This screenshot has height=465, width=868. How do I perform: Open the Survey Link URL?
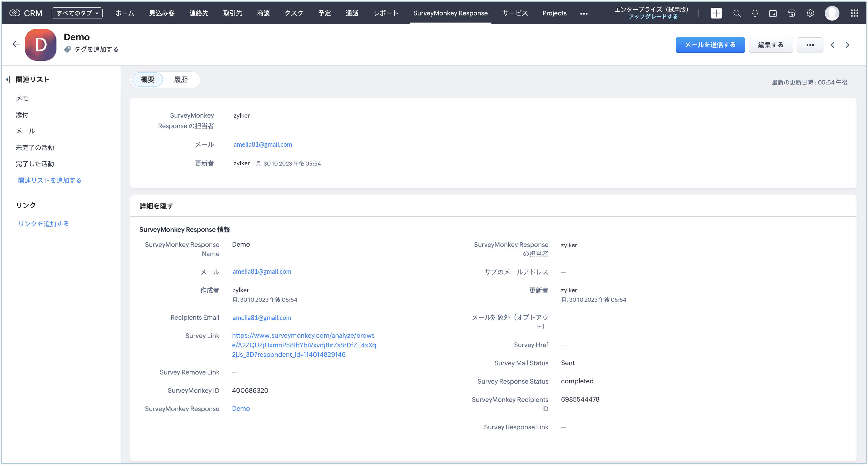304,345
